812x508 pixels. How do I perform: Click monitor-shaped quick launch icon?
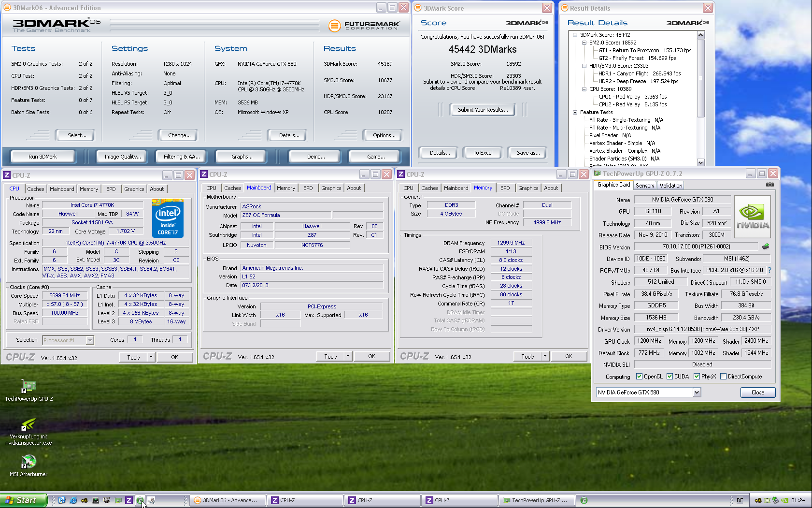point(96,500)
